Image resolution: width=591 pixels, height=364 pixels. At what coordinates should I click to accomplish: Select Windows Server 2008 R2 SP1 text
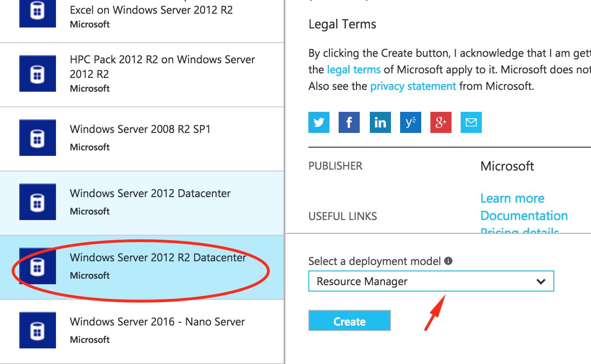140,129
